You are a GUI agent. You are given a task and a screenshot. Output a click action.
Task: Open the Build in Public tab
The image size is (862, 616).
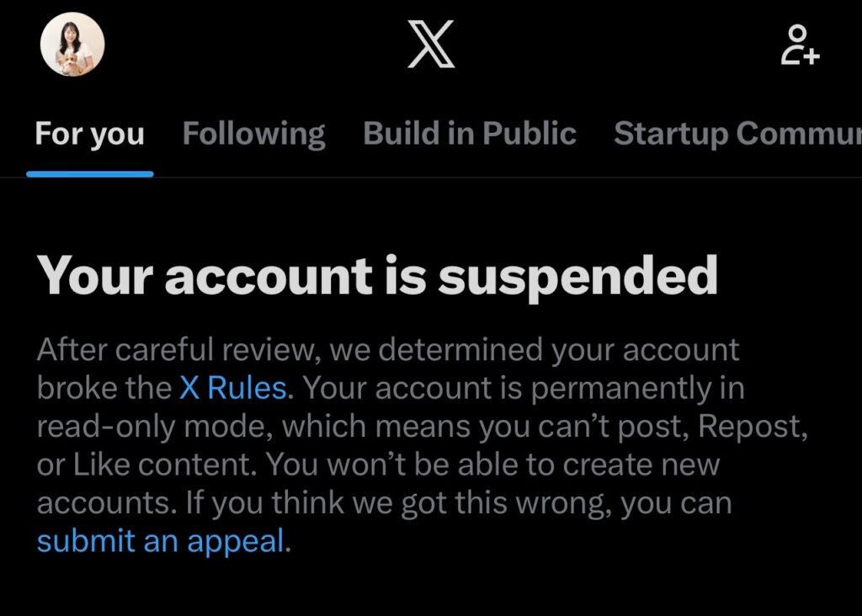point(468,133)
